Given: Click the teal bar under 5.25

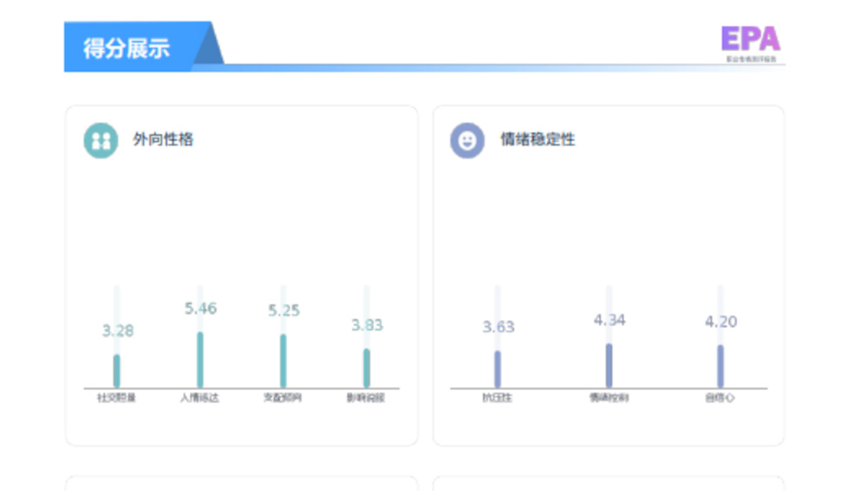Looking at the screenshot, I should [283, 361].
